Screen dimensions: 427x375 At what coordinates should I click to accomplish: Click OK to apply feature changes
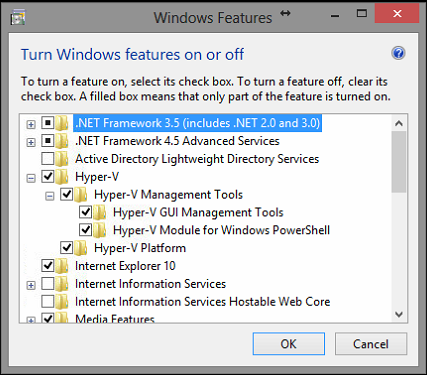289,344
